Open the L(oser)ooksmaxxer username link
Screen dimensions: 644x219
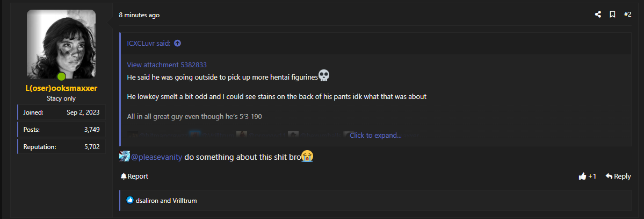61,88
